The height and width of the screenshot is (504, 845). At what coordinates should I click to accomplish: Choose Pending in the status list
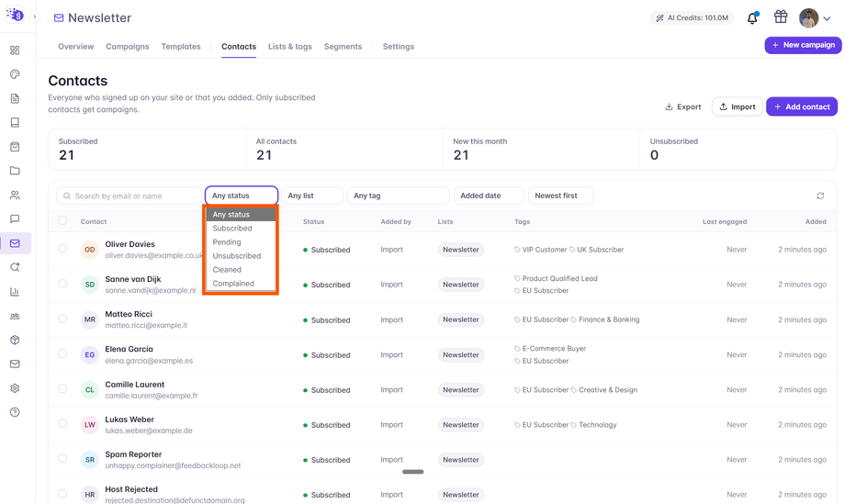point(241,242)
